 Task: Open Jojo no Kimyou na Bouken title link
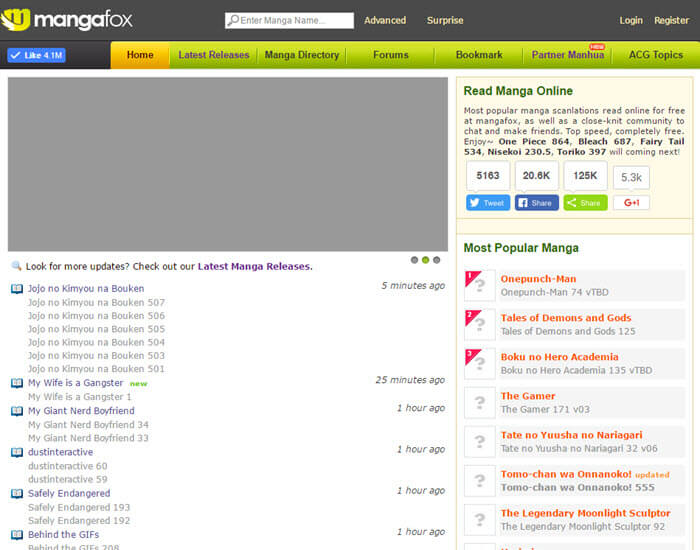pos(86,289)
